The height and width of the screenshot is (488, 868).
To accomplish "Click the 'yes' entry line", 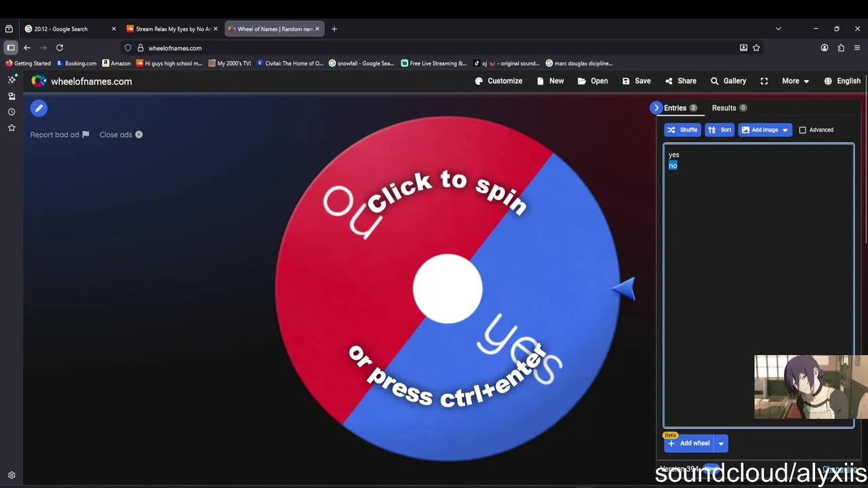I will click(673, 155).
